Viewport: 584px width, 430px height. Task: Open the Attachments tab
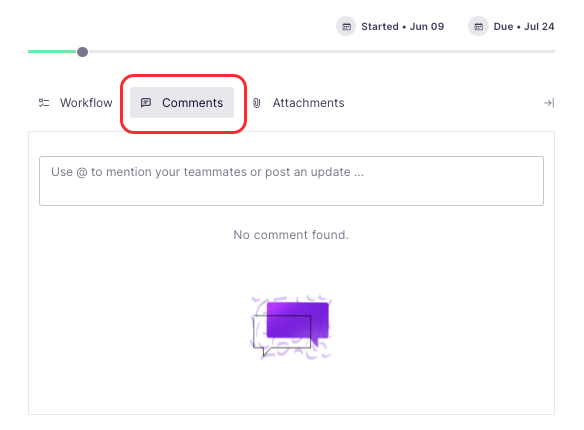click(298, 103)
